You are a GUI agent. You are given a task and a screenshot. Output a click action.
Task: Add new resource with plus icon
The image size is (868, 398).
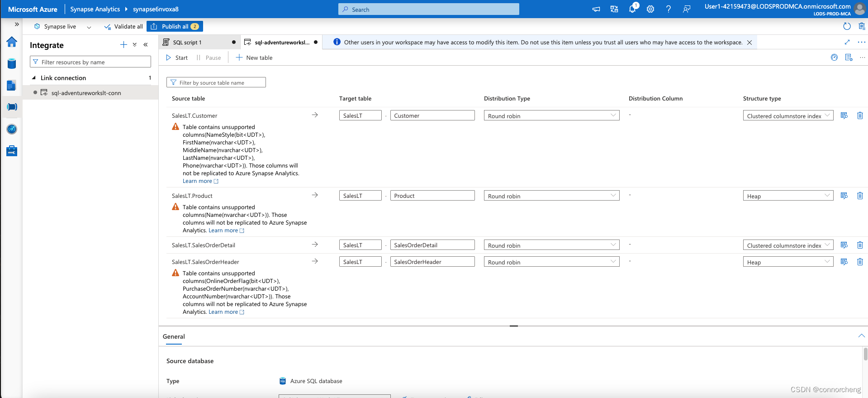coord(123,44)
